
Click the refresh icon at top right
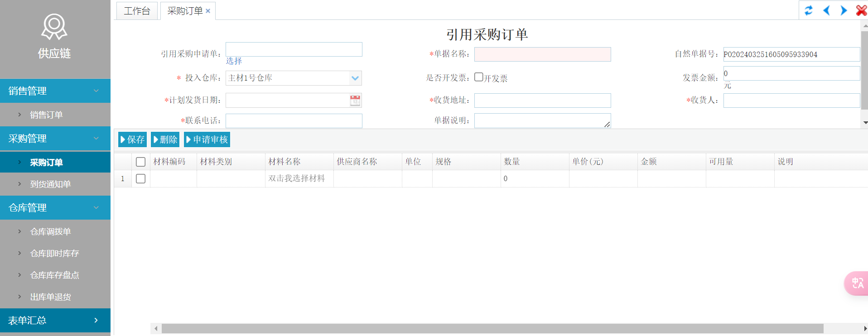(x=809, y=10)
